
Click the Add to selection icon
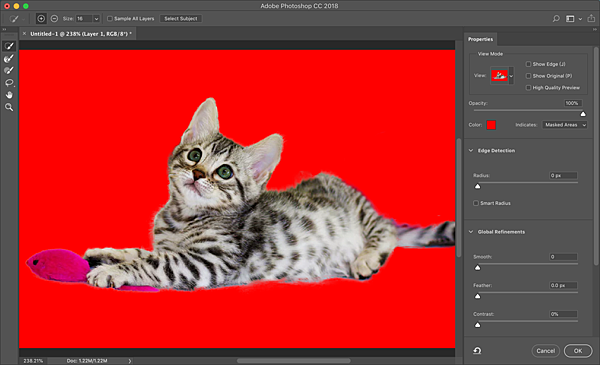[x=41, y=18]
